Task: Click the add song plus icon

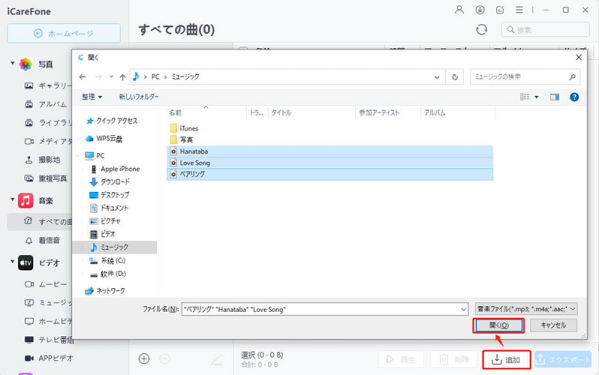Action: (144, 359)
